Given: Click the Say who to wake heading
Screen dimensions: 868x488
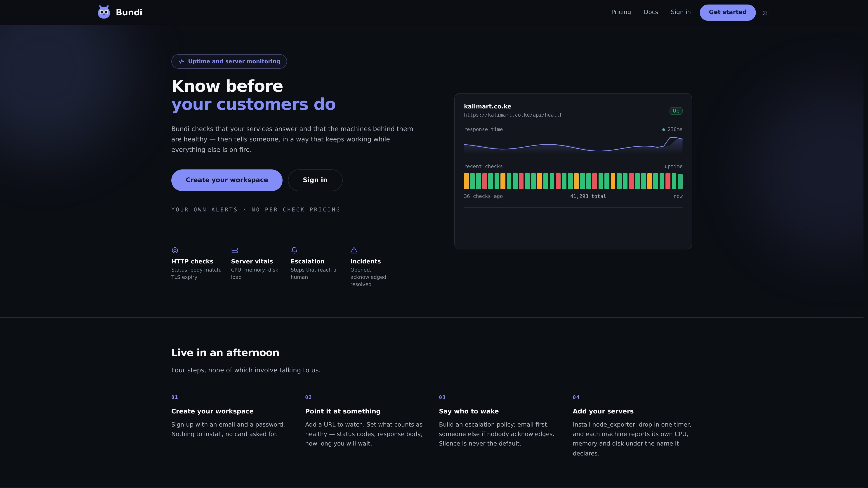Looking at the screenshot, I should (x=469, y=411).
